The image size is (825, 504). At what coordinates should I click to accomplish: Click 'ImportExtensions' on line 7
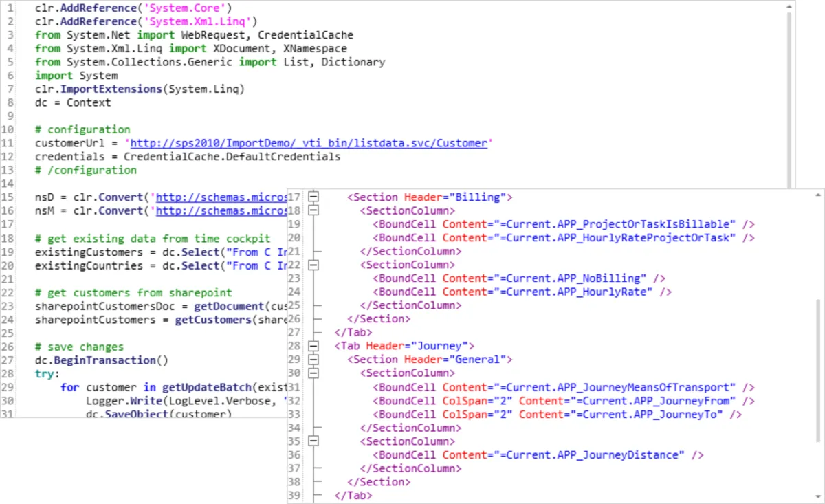click(x=111, y=89)
